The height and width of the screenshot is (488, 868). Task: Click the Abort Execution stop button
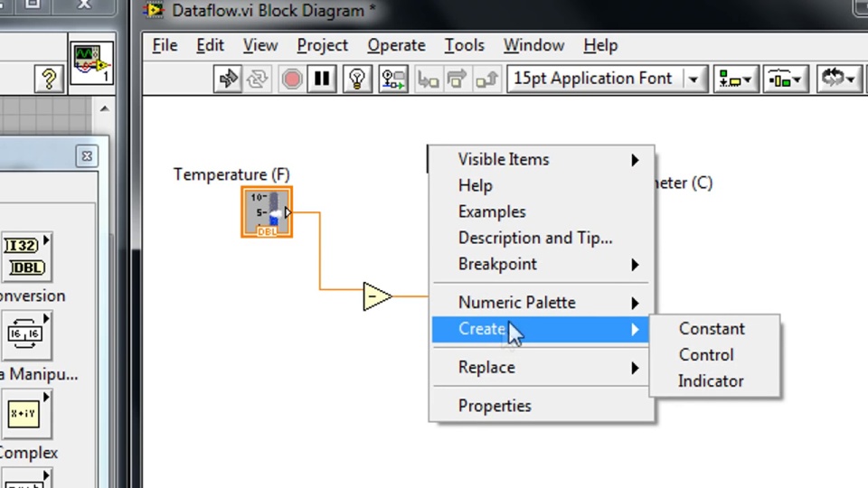point(292,80)
